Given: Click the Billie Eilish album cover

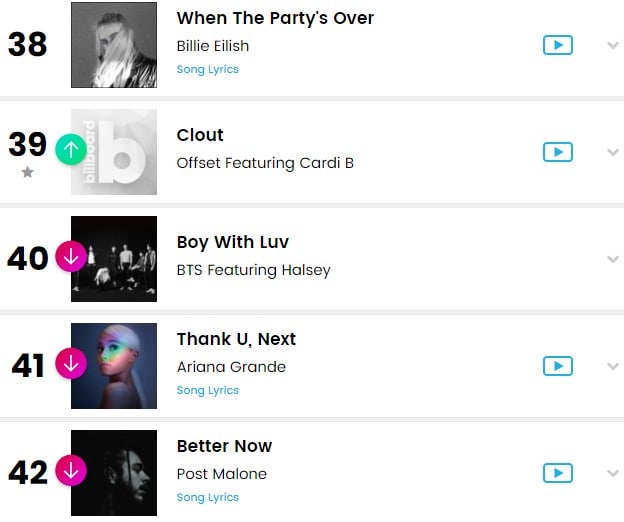Looking at the screenshot, I should point(114,45).
